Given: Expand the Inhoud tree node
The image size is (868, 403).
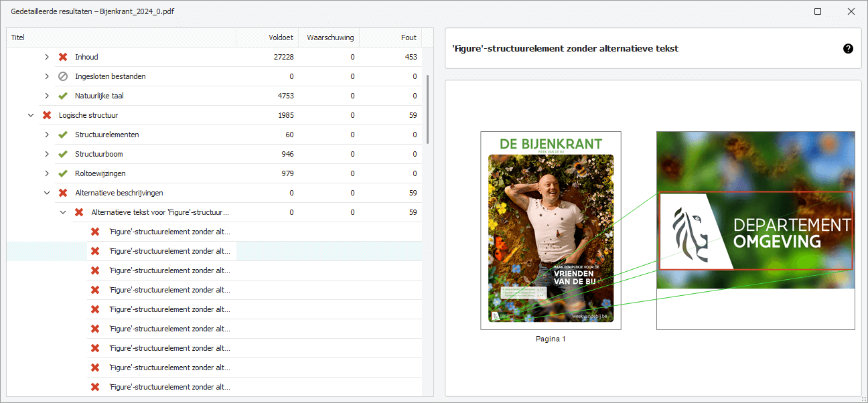Looking at the screenshot, I should point(47,57).
